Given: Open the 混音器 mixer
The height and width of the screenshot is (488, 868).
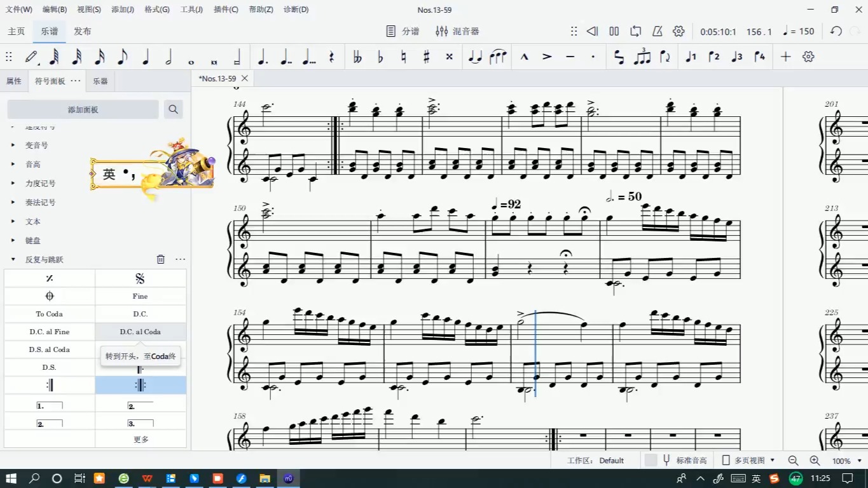Looking at the screenshot, I should click(x=457, y=31).
